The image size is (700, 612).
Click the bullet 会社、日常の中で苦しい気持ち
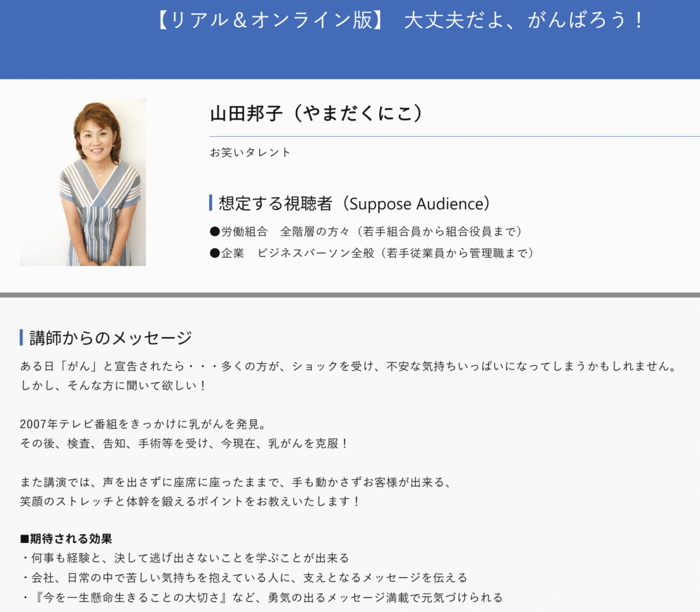click(244, 578)
